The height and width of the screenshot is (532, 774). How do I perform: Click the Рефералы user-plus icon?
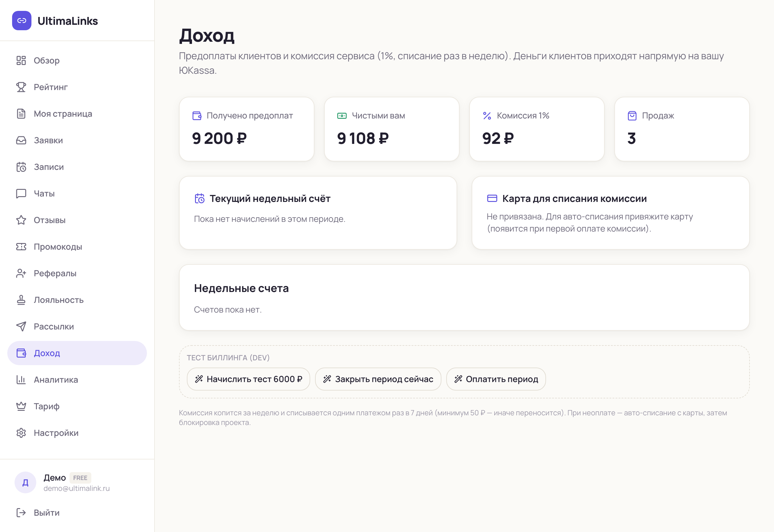coord(21,273)
